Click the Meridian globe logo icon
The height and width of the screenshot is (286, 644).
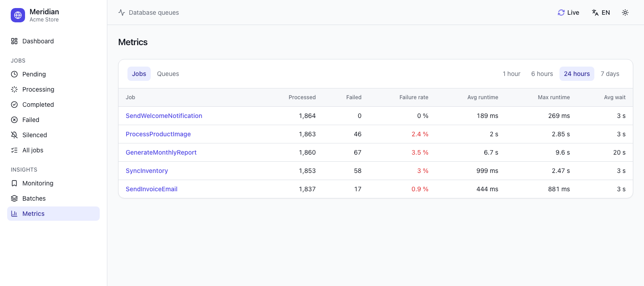pyautogui.click(x=18, y=15)
